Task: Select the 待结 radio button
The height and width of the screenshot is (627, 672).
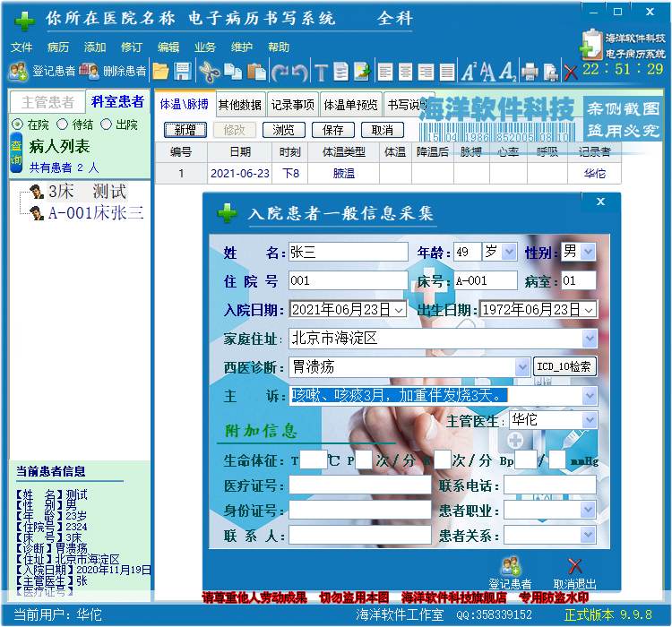Action: (63, 125)
